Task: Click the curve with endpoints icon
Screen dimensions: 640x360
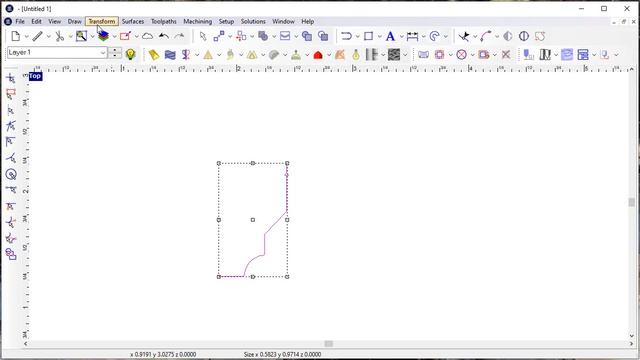Action: coord(486,36)
